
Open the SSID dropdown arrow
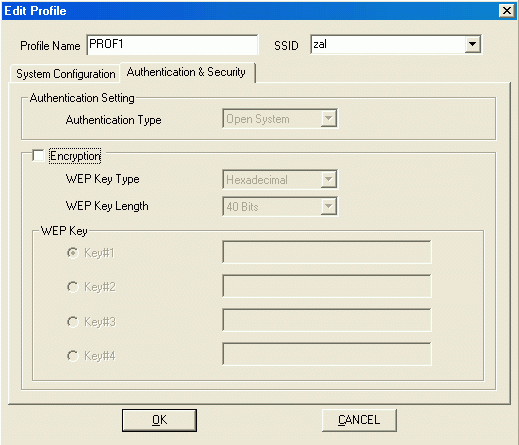point(472,44)
